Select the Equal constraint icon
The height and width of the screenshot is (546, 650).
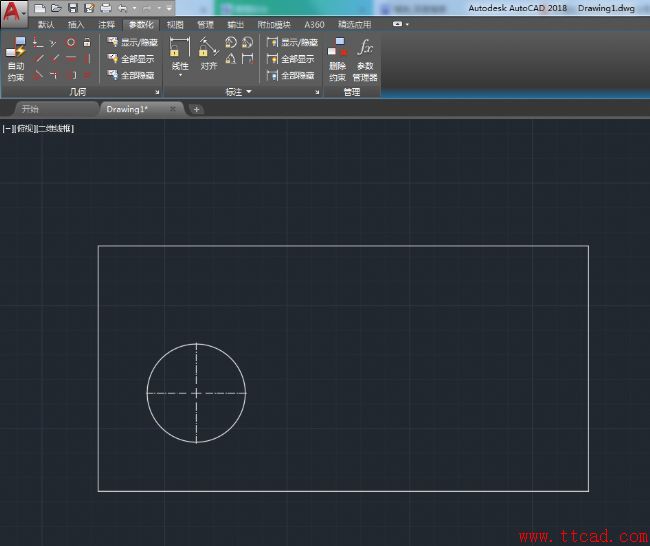[x=87, y=75]
